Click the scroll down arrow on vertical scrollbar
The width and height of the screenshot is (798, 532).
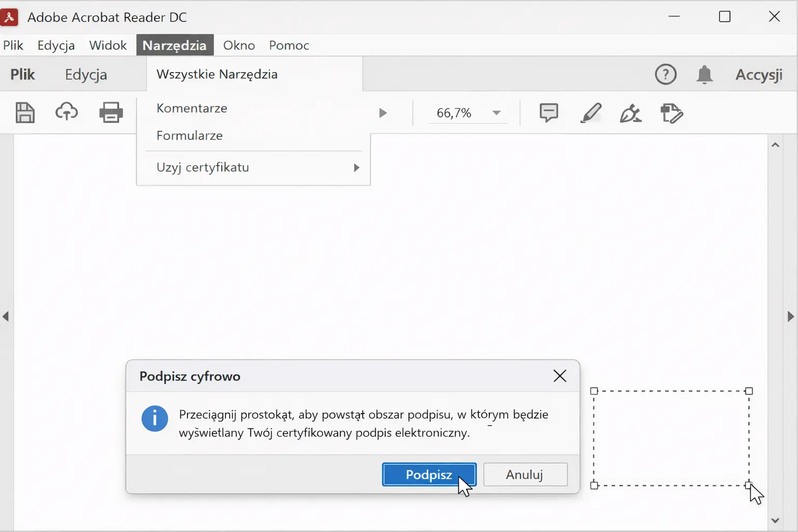click(x=775, y=521)
